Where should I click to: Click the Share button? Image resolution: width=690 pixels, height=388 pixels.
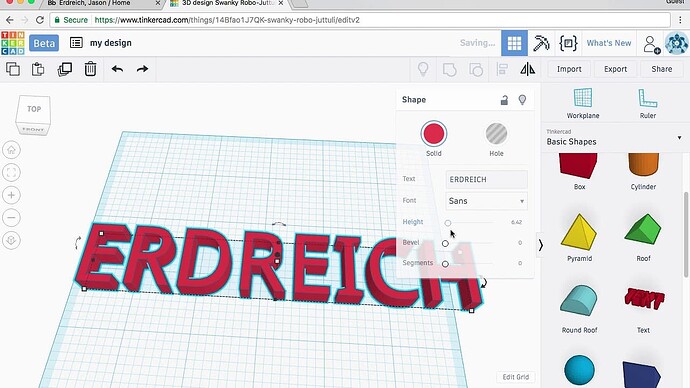(x=661, y=69)
